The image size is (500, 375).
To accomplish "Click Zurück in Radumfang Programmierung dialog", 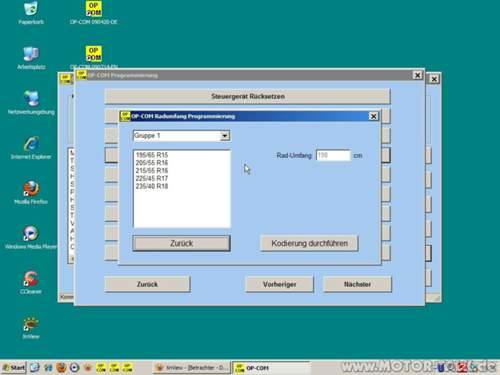I will [181, 243].
